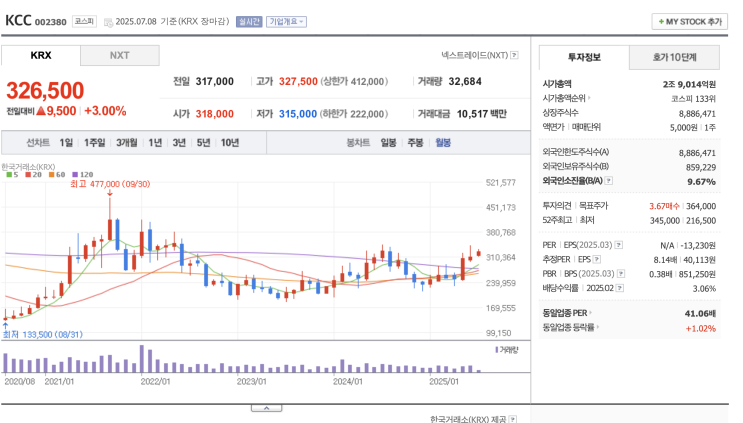Open the 호가 10단계 tab
743x423 pixels.
pyautogui.click(x=674, y=57)
